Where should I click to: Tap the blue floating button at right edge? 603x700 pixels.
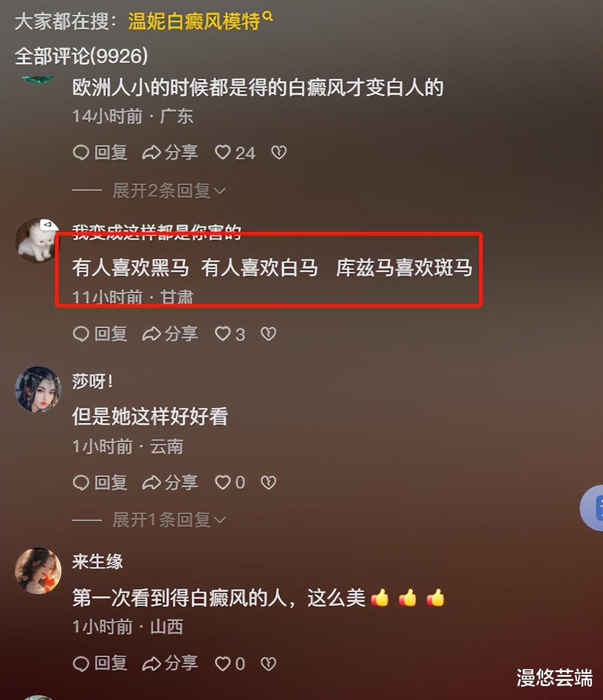(592, 508)
